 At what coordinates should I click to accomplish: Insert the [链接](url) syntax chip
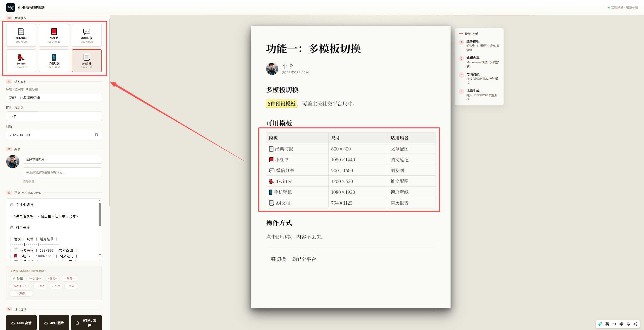click(x=21, y=286)
